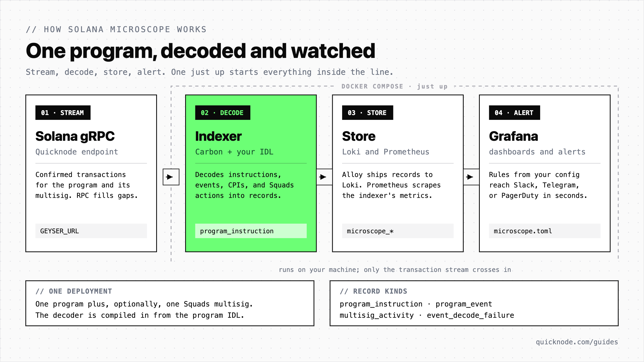Select the '03 · STORE' badge
Image resolution: width=644 pixels, height=362 pixels.
pyautogui.click(x=367, y=113)
